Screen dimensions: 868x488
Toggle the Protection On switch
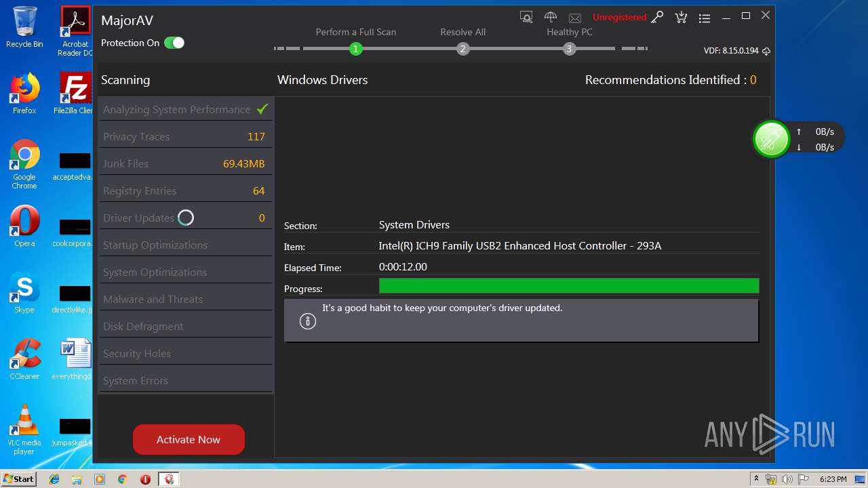click(174, 43)
